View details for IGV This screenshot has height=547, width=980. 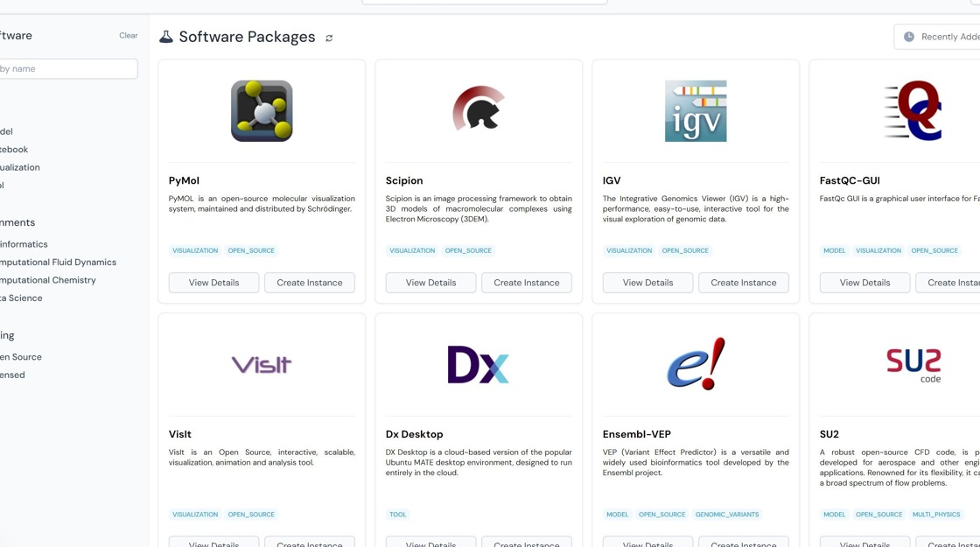tap(647, 283)
